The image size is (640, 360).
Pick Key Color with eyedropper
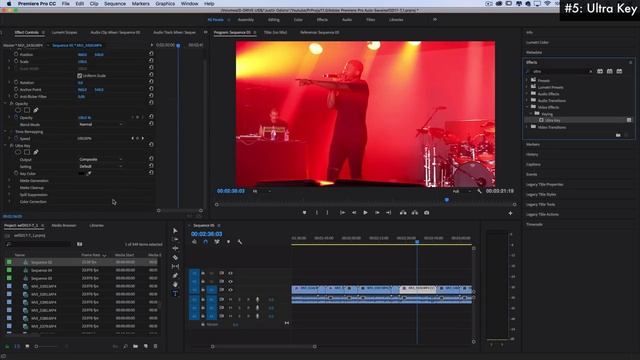[x=89, y=173]
